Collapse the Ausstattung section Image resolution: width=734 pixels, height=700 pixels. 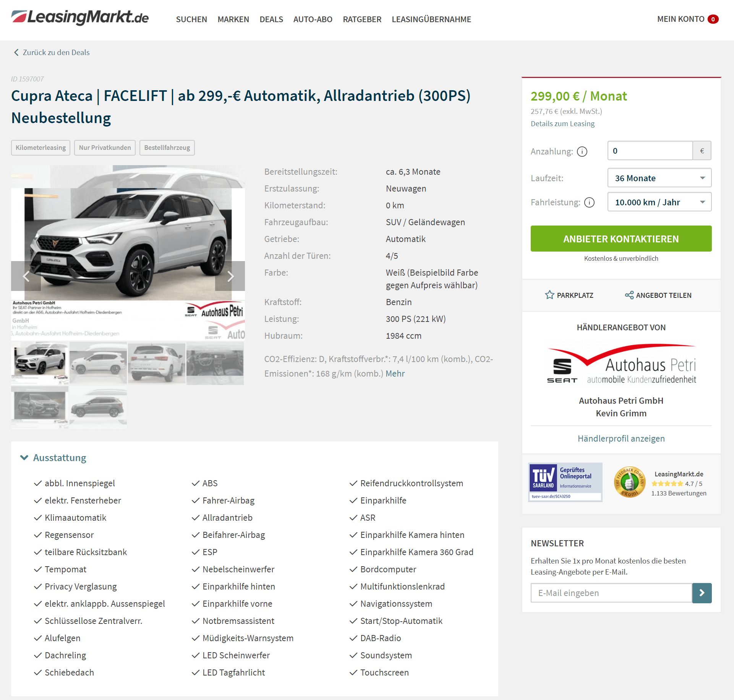(x=53, y=458)
